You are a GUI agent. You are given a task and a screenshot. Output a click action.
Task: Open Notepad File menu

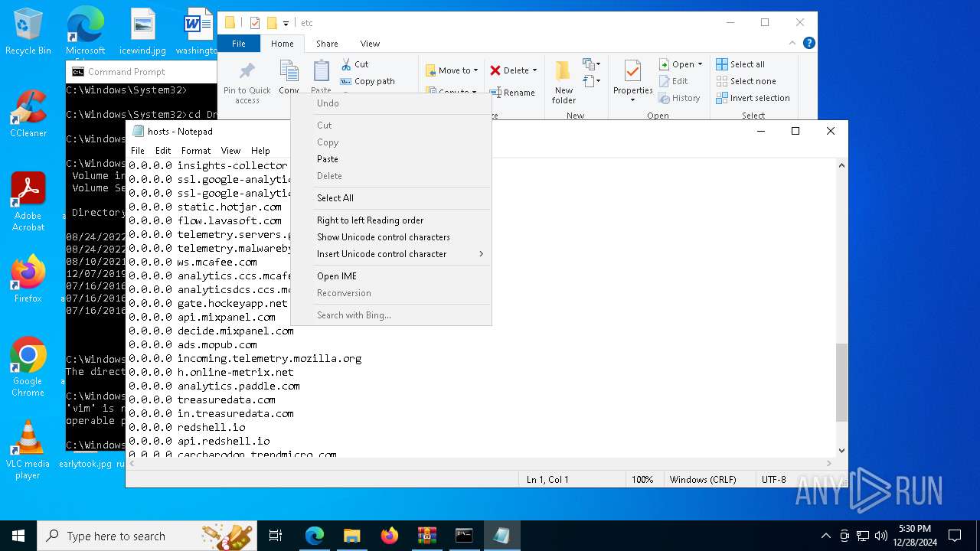[x=138, y=151]
